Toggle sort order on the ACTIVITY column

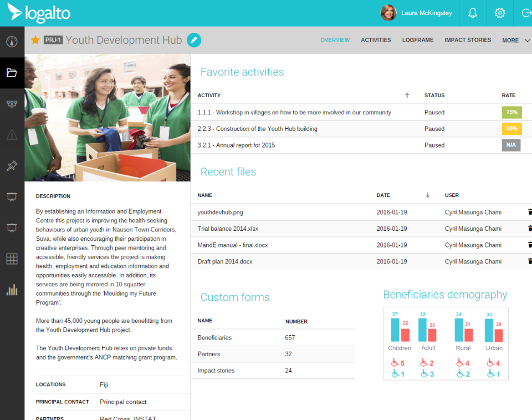point(407,95)
